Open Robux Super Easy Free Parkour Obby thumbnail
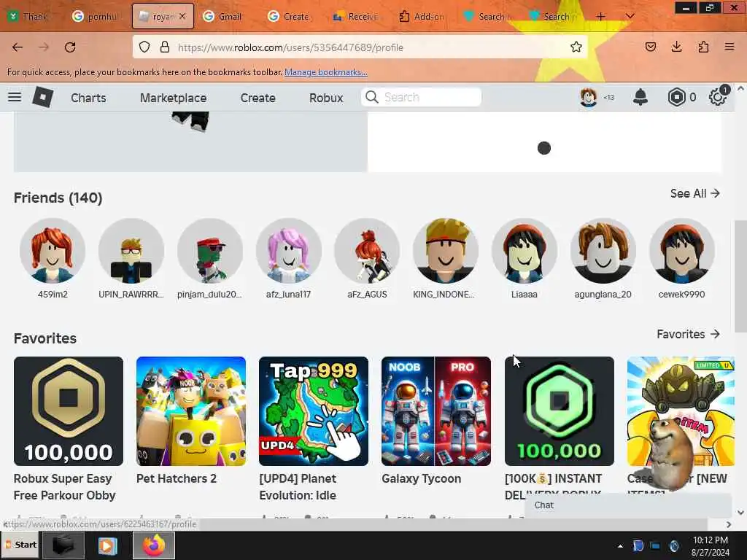Image resolution: width=747 pixels, height=560 pixels. [x=69, y=411]
